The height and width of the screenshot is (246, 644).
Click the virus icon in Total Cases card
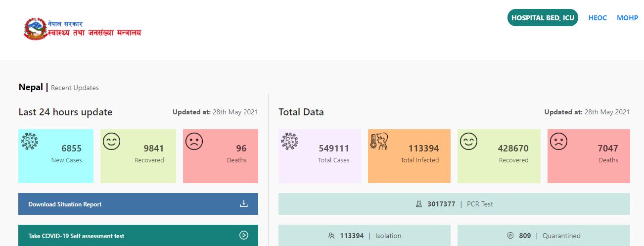(290, 142)
